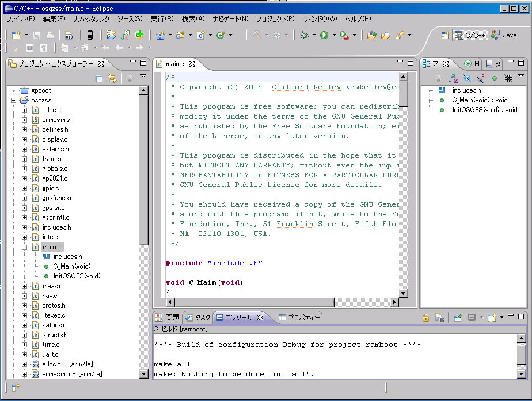Select InitOSGPS(void) in the Outline view
The width and height of the screenshot is (532, 401).
(x=484, y=110)
